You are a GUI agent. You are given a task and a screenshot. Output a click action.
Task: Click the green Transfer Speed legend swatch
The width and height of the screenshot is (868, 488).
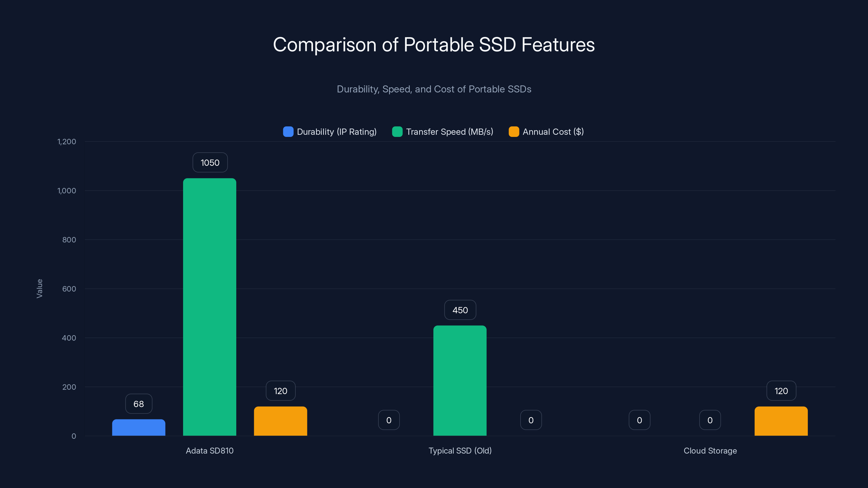tap(397, 132)
